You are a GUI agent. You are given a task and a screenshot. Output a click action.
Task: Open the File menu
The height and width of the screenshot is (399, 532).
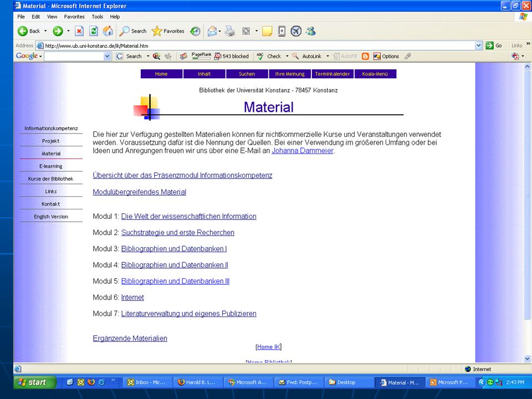21,17
